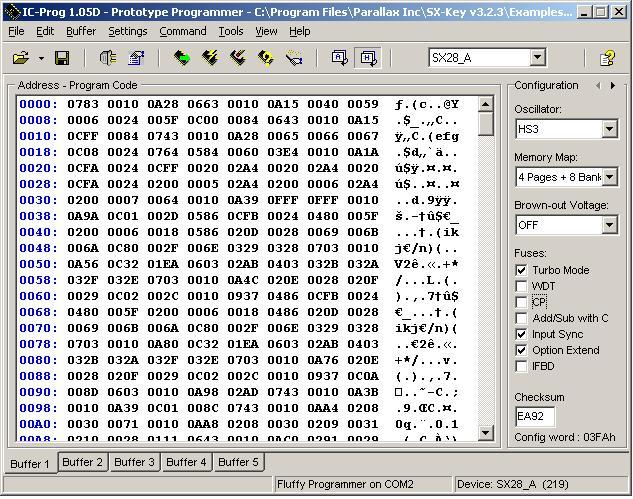This screenshot has height=499, width=633.
Task: Click the IC-Prog title bar icon
Action: coord(12,12)
